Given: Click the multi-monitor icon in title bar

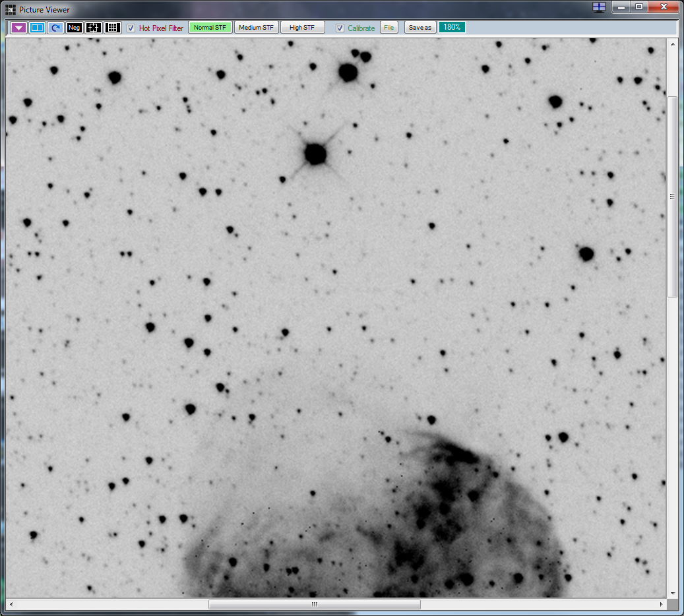Looking at the screenshot, I should [599, 7].
